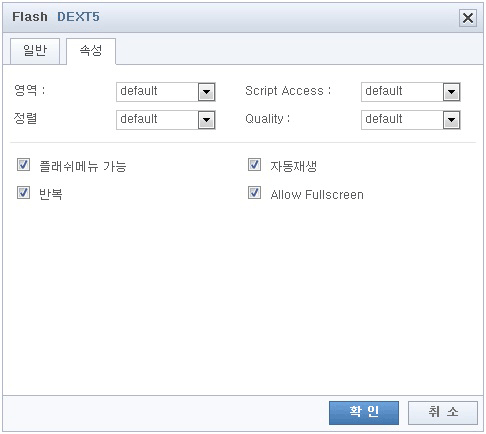Confirm with the 확 인 button
Image resolution: width=486 pixels, height=434 pixels.
[364, 413]
